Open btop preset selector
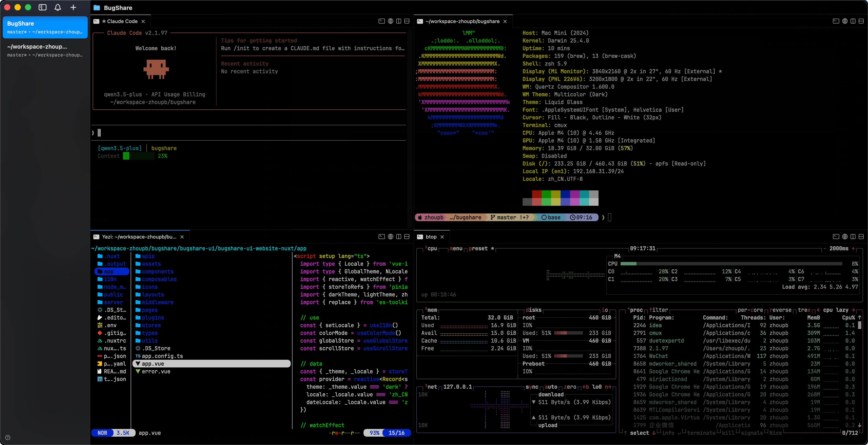This screenshot has height=445, width=868. pyautogui.click(x=478, y=249)
